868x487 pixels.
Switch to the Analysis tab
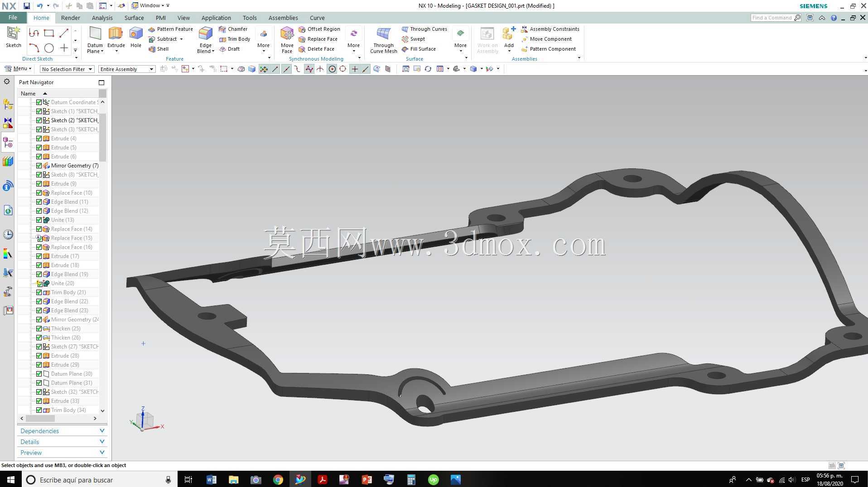pos(102,18)
